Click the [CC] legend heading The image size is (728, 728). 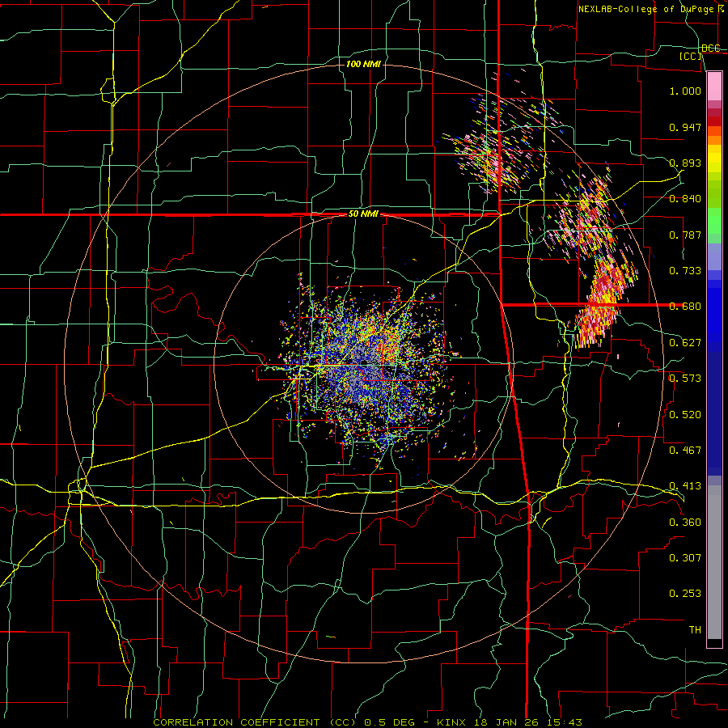pos(691,56)
